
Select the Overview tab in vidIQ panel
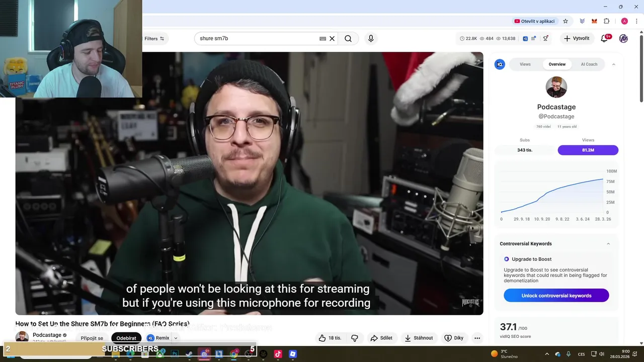(x=557, y=64)
